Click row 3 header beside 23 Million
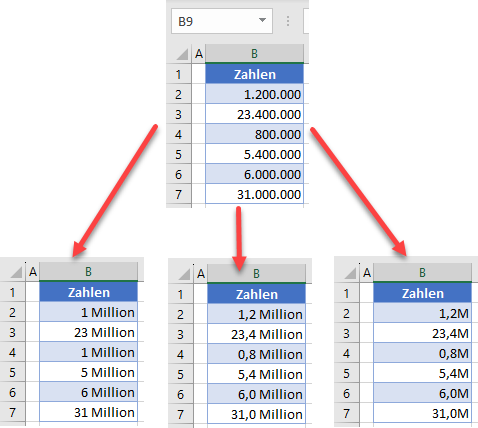The image size is (478, 428). click(13, 332)
